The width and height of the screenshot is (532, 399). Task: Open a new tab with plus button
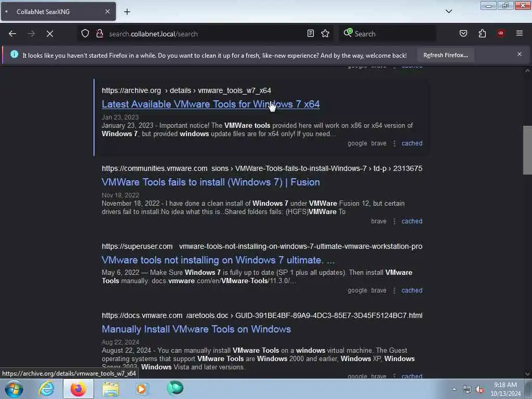(x=127, y=12)
